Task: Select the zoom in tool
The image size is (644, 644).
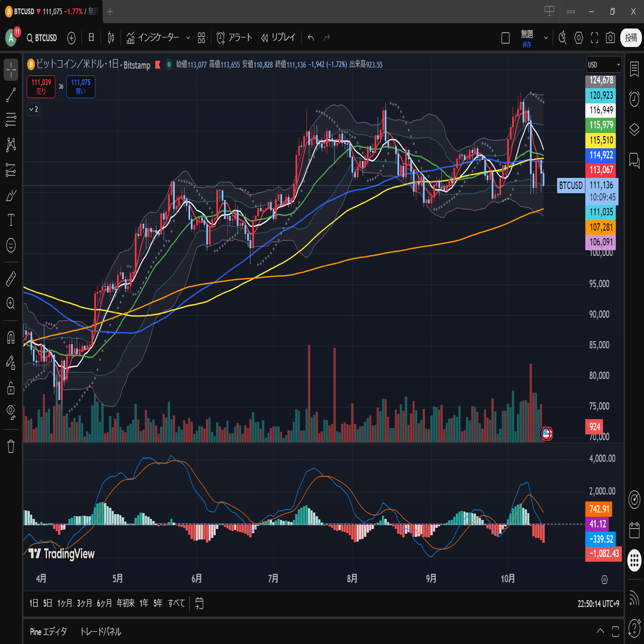Action: 11,304
